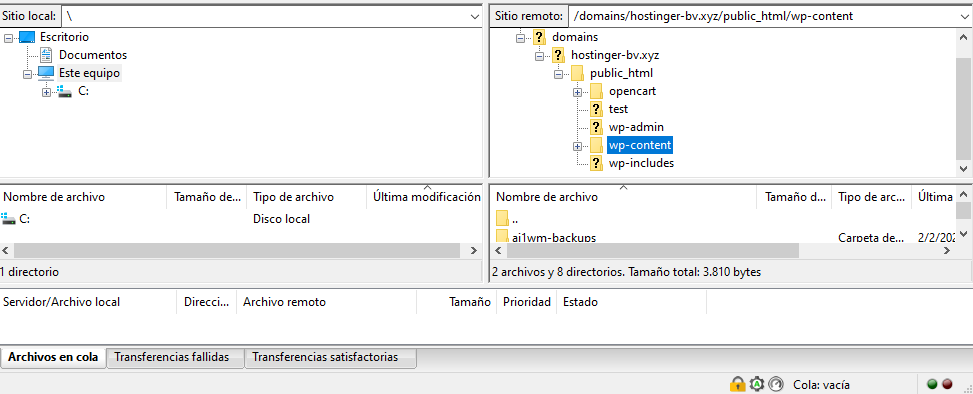Sort local files by Última modificación
The width and height of the screenshot is (973, 394).
(x=424, y=197)
